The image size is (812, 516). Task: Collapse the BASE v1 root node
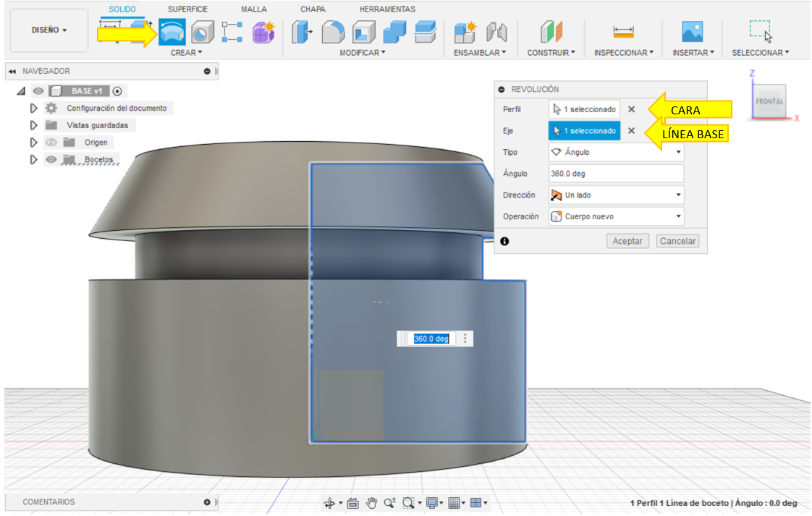[x=21, y=91]
